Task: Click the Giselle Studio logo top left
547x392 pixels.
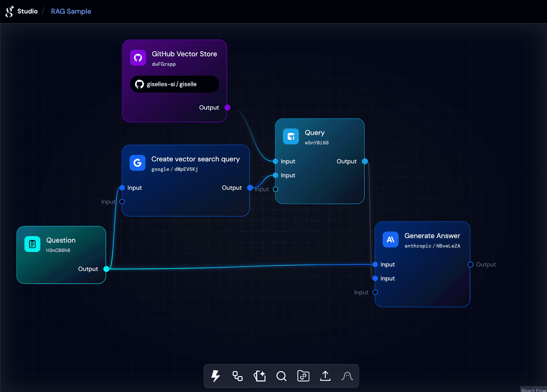Action: point(9,11)
